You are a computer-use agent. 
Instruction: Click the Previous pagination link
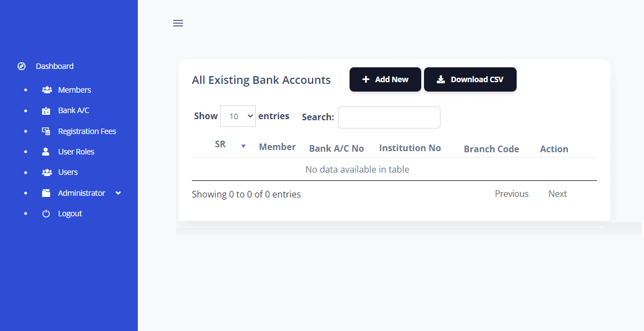coord(511,194)
